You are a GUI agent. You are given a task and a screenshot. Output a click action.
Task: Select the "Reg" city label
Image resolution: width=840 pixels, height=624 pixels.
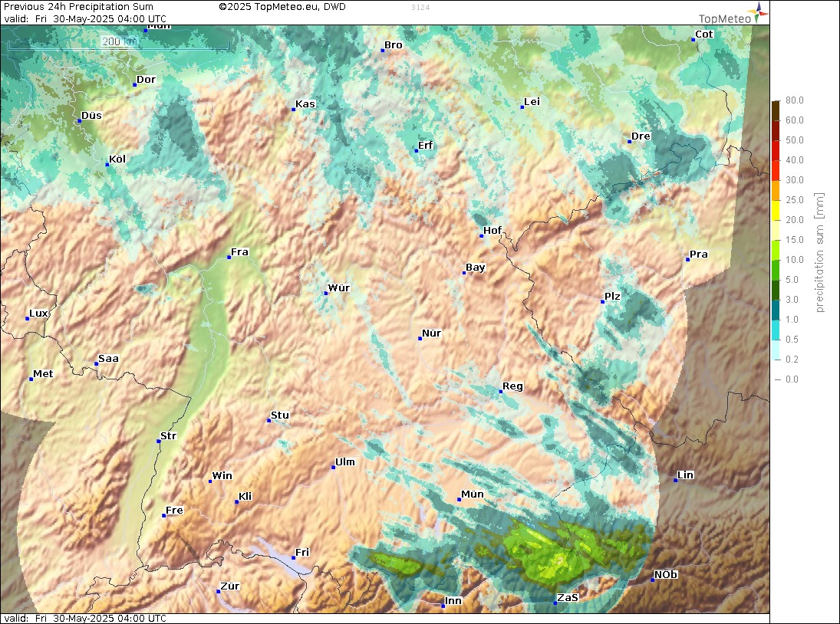click(512, 386)
